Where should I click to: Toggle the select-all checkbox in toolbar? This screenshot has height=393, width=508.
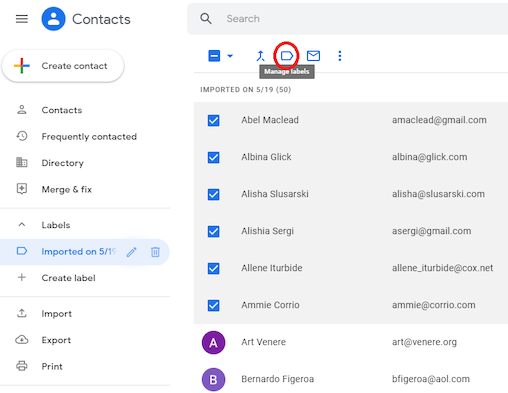click(214, 56)
